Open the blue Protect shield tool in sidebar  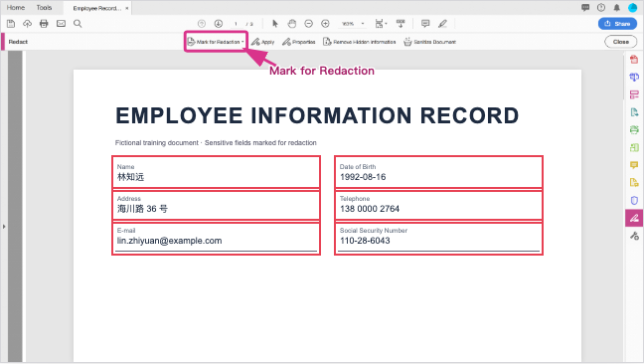[x=634, y=200]
